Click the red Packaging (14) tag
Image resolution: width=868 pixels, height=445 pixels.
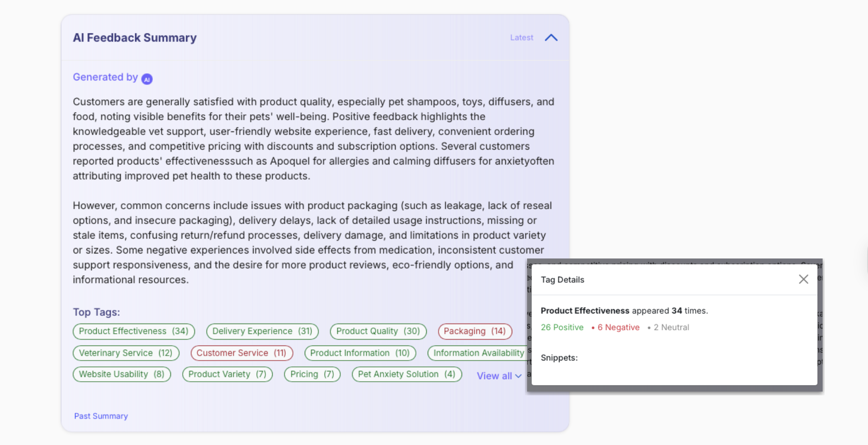click(x=475, y=331)
